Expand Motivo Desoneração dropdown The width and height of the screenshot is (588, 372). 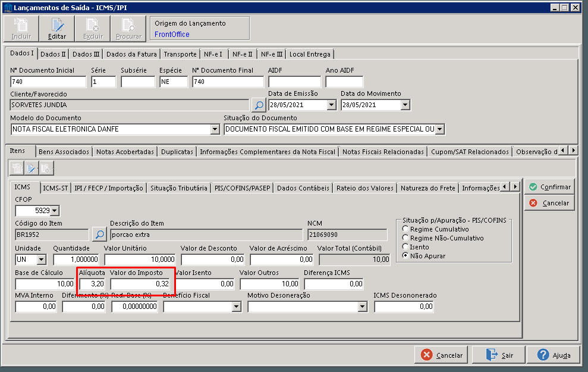pyautogui.click(x=362, y=307)
